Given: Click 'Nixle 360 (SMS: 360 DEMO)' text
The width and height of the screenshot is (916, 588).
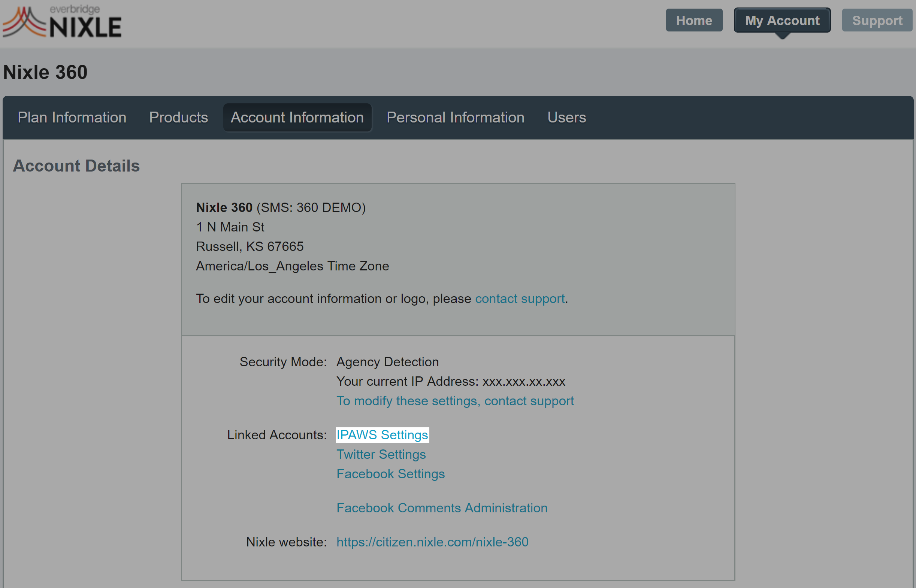Looking at the screenshot, I should 281,207.
